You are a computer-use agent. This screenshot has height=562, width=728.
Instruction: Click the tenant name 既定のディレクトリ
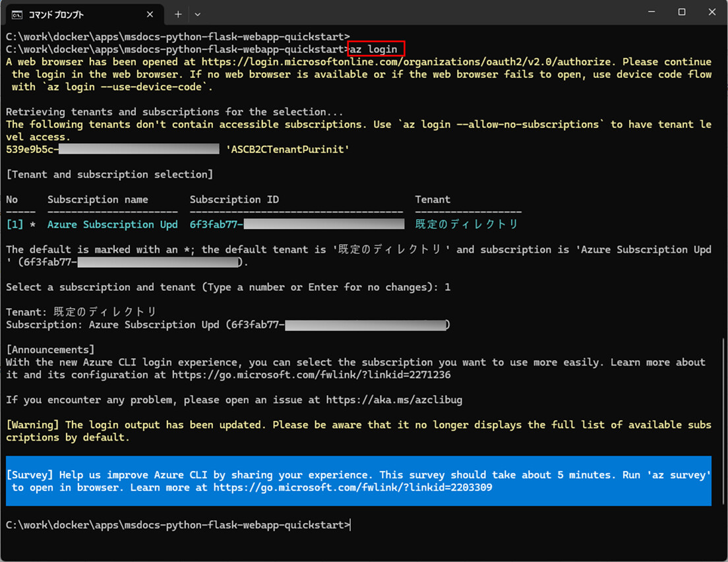point(468,224)
